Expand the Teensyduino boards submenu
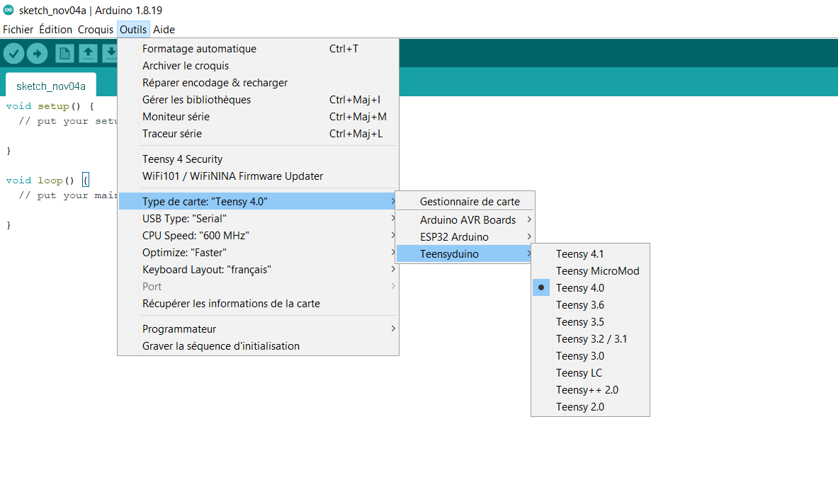 coord(465,254)
